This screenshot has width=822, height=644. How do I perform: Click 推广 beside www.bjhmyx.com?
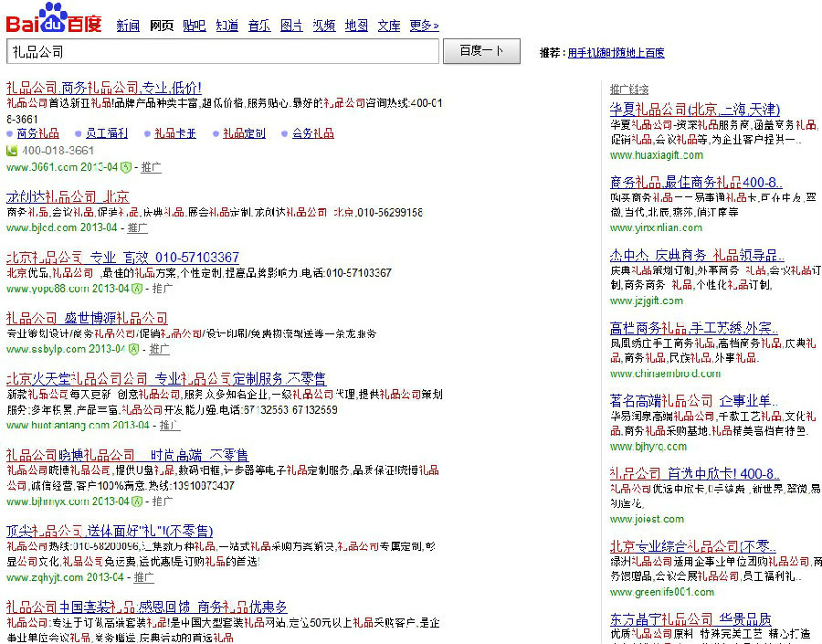(163, 501)
